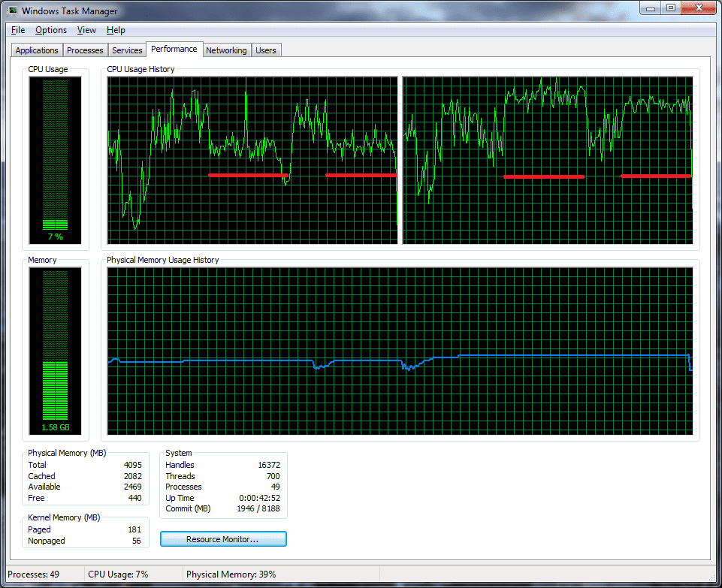Click the Up Time value 0:00:42:52

[259, 498]
